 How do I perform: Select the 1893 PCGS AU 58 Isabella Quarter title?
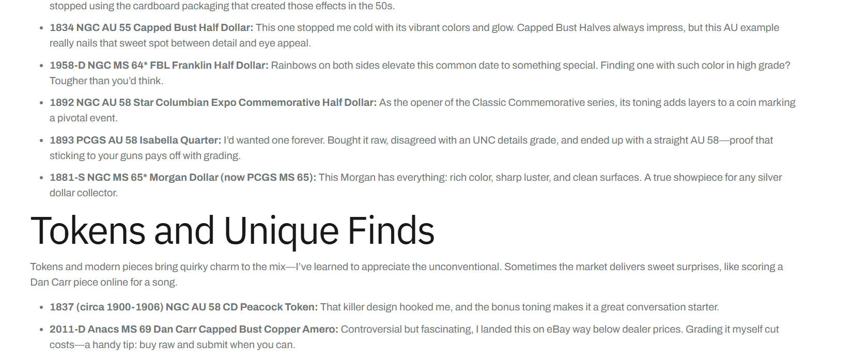click(135, 140)
